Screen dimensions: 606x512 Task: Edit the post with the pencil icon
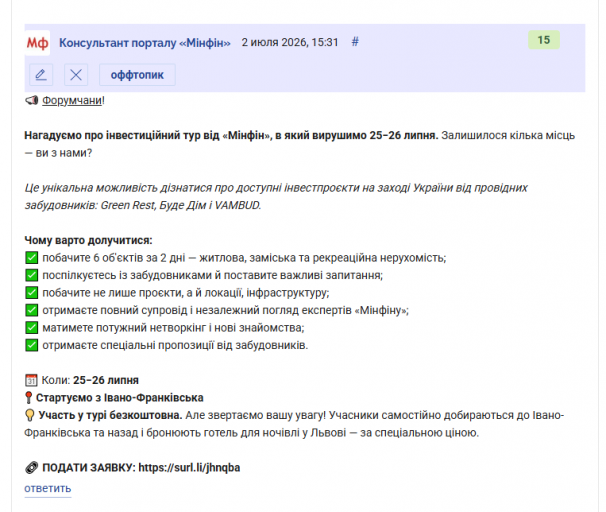tap(41, 75)
